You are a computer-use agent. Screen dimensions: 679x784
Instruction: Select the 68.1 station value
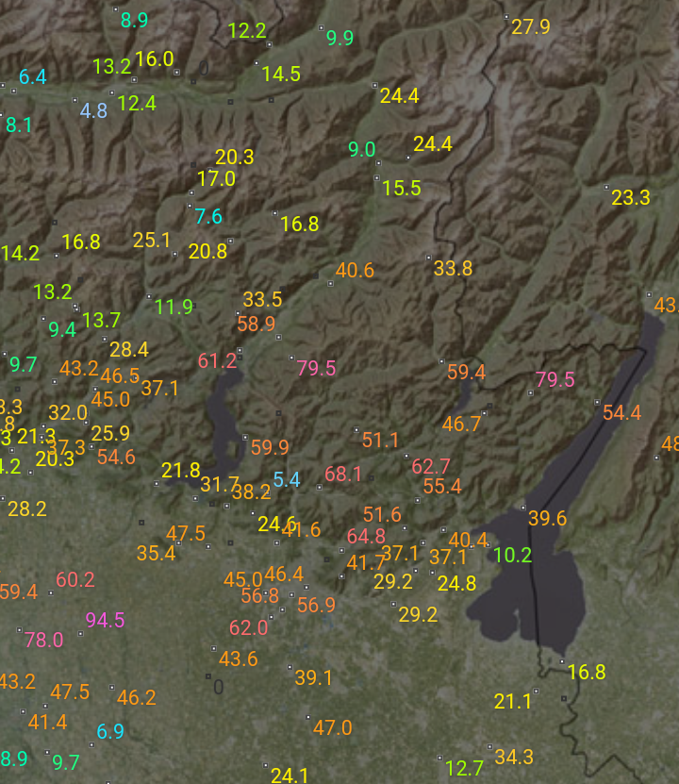pyautogui.click(x=343, y=474)
